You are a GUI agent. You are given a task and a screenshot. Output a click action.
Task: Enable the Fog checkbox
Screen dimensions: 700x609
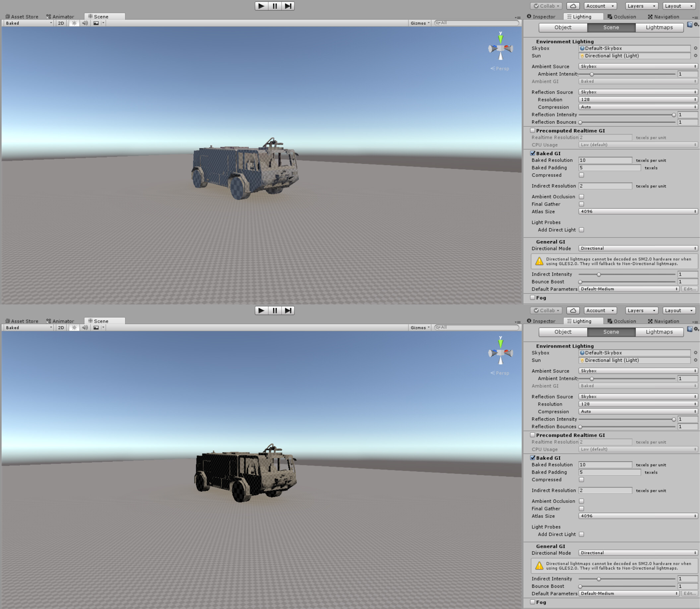(x=533, y=297)
